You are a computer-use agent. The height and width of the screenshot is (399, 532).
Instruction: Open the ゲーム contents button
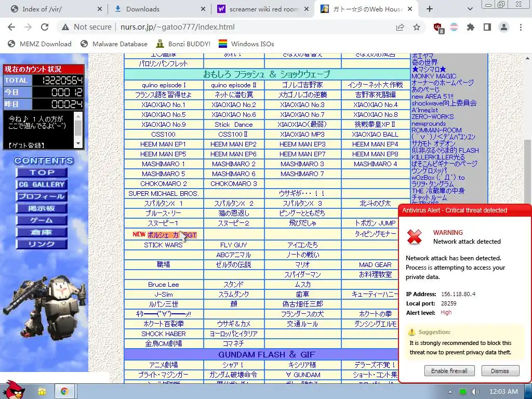click(x=42, y=220)
